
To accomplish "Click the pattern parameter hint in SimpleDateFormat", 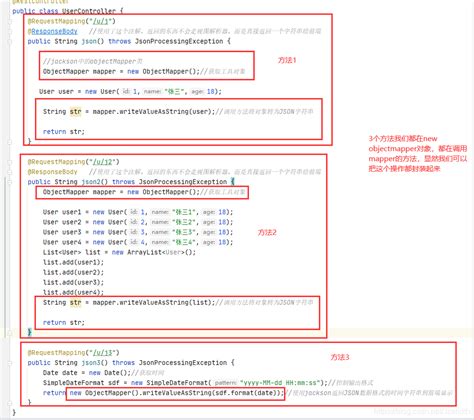I will coord(225,383).
